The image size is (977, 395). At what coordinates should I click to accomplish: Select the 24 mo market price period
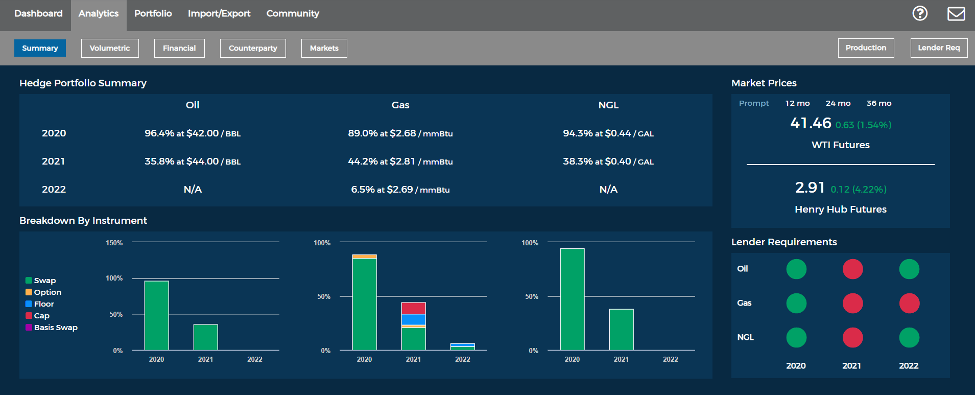[838, 103]
